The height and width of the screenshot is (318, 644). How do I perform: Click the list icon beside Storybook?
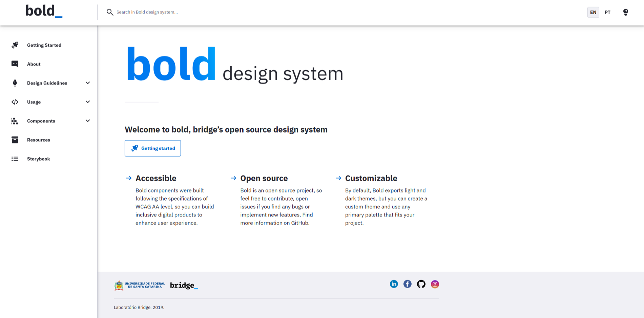(15, 159)
